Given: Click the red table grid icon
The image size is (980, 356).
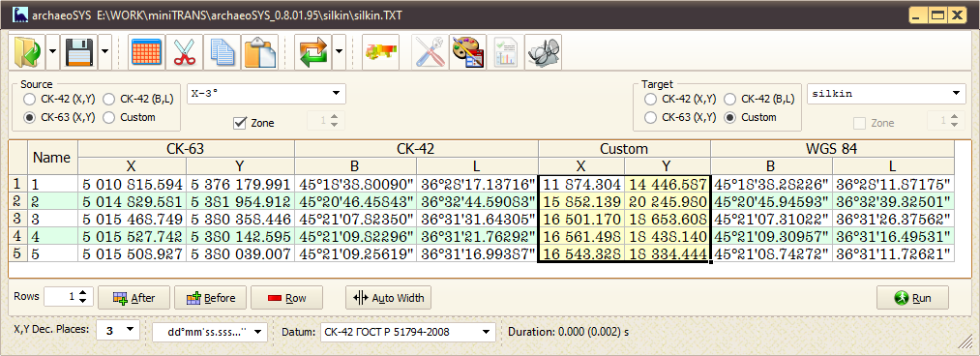Looking at the screenshot, I should [x=147, y=52].
